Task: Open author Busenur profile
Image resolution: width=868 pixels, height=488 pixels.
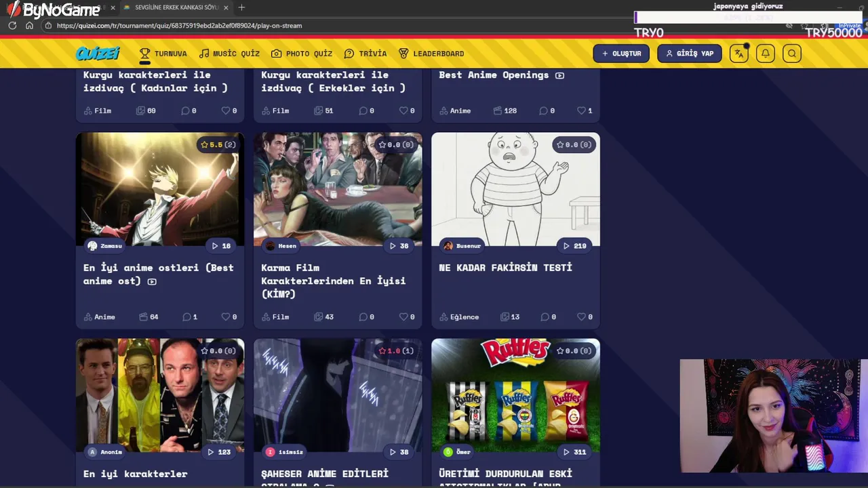Action: point(462,245)
